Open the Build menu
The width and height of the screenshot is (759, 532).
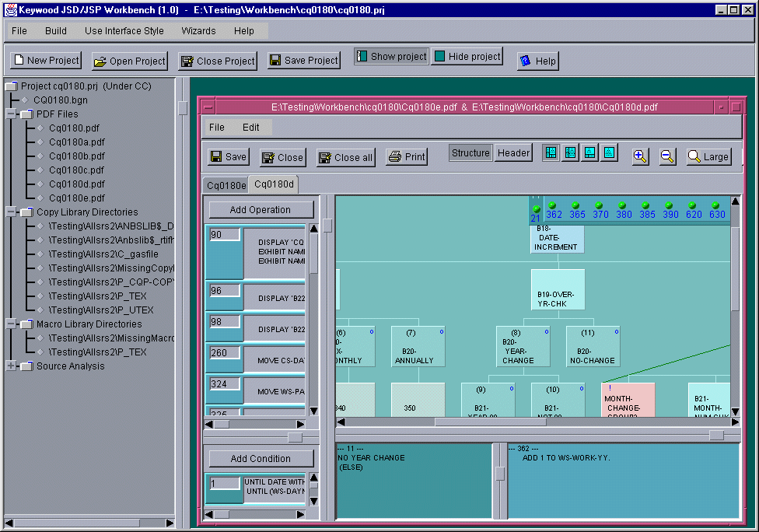(56, 31)
